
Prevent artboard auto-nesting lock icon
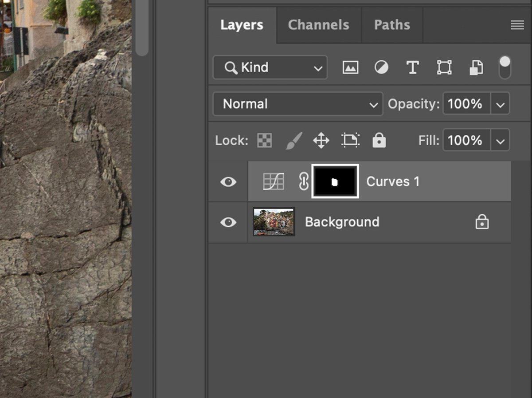pyautogui.click(x=350, y=141)
